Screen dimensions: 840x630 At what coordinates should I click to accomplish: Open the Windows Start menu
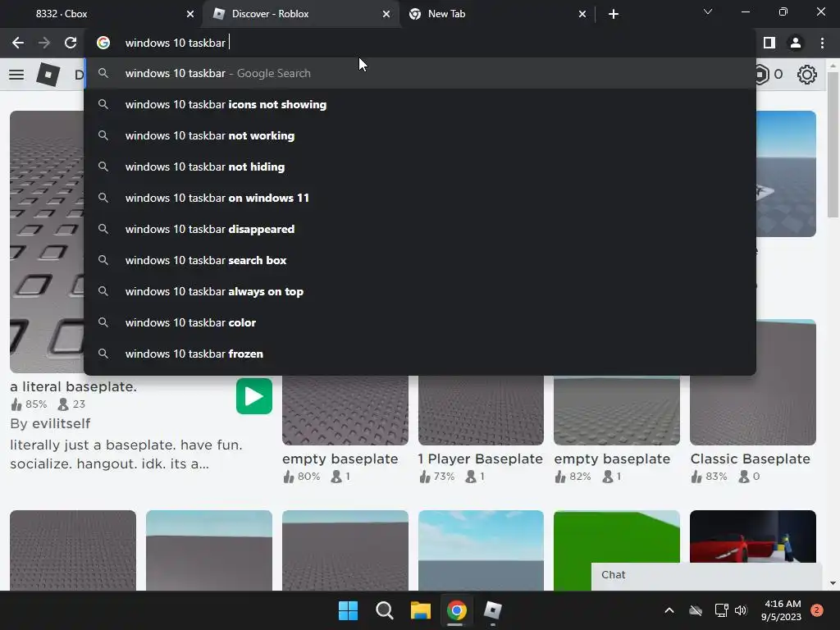pyautogui.click(x=348, y=610)
